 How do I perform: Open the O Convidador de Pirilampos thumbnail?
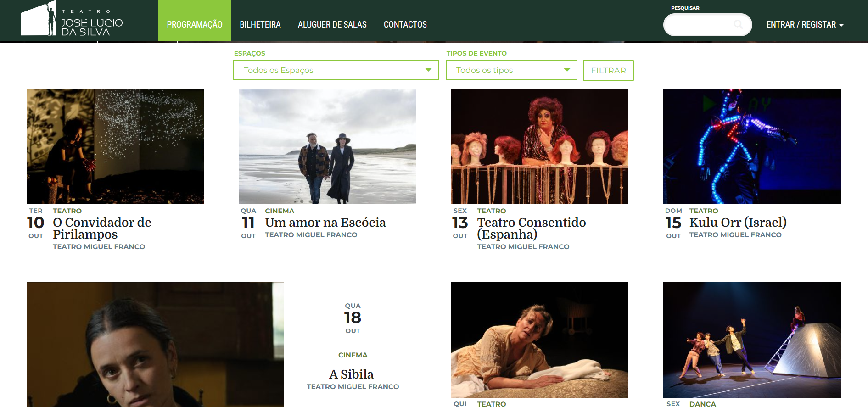[x=115, y=146]
